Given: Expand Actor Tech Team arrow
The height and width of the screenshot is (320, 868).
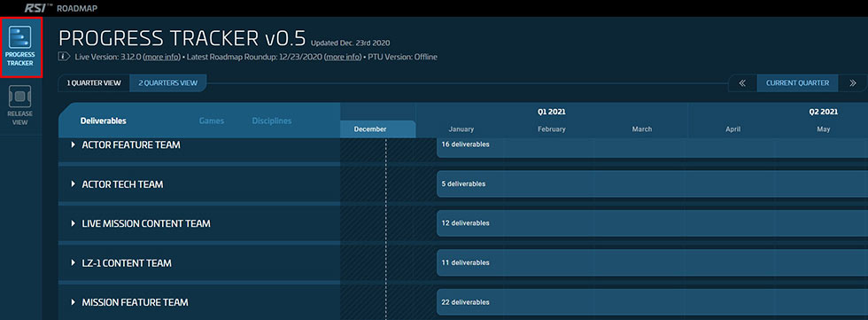Looking at the screenshot, I should [x=73, y=183].
